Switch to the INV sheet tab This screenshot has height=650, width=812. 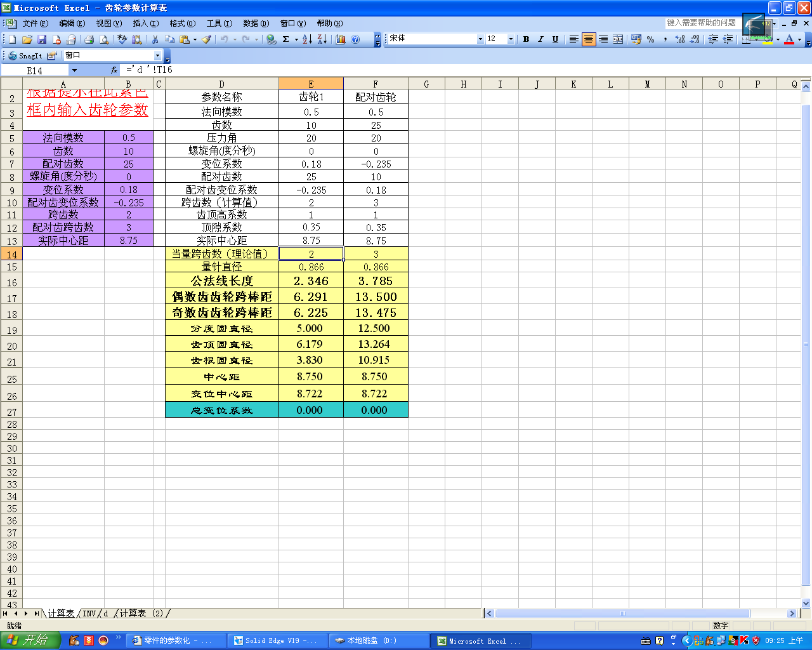pos(89,613)
